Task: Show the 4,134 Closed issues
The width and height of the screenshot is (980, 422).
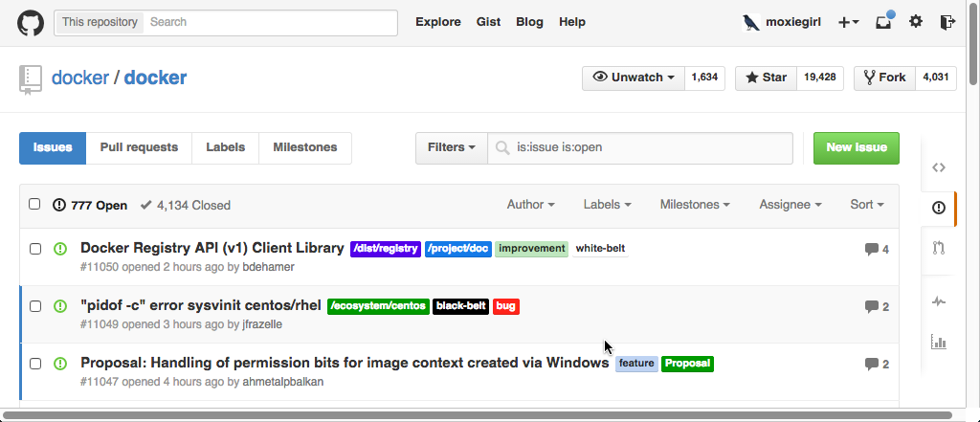Action: [x=186, y=205]
